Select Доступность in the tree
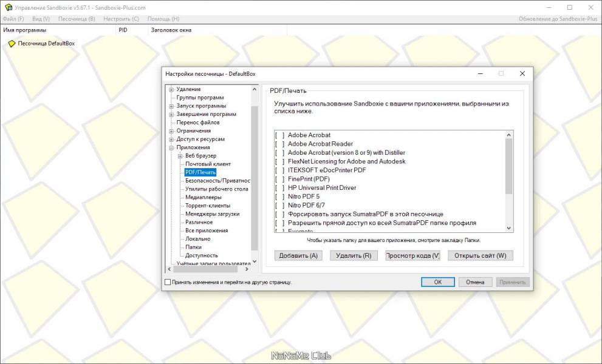Screen dimensions: 602x364 201,255
